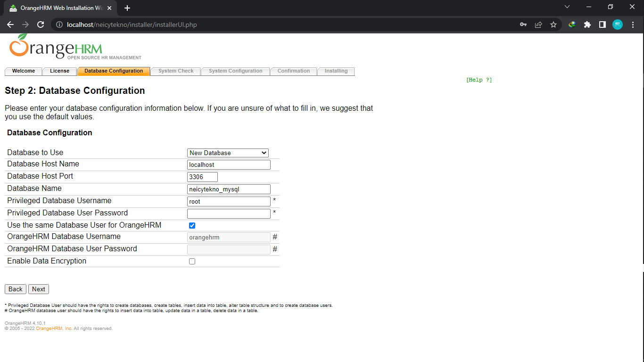Screen dimensions: 644x362
Task: Close the OrangeHRM Web Installation tab
Action: (110, 8)
